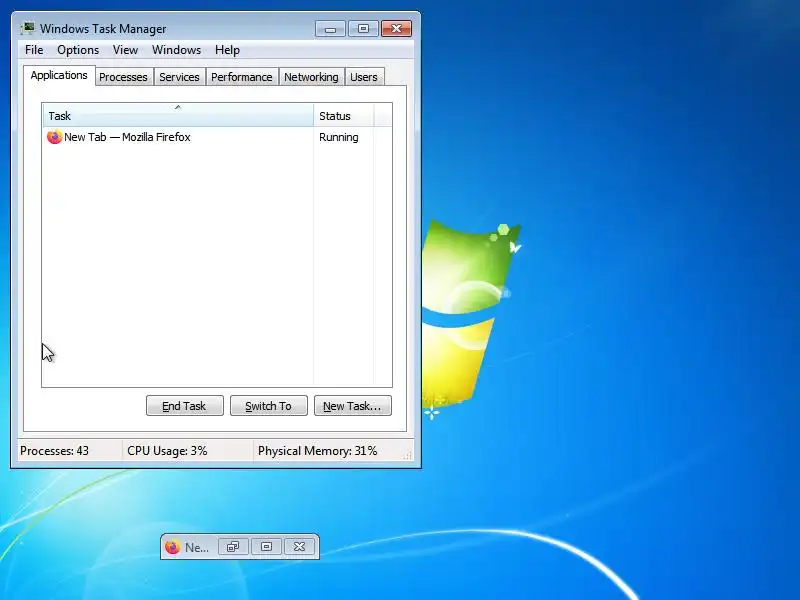800x600 pixels.
Task: Open the Help menu
Action: point(227,50)
